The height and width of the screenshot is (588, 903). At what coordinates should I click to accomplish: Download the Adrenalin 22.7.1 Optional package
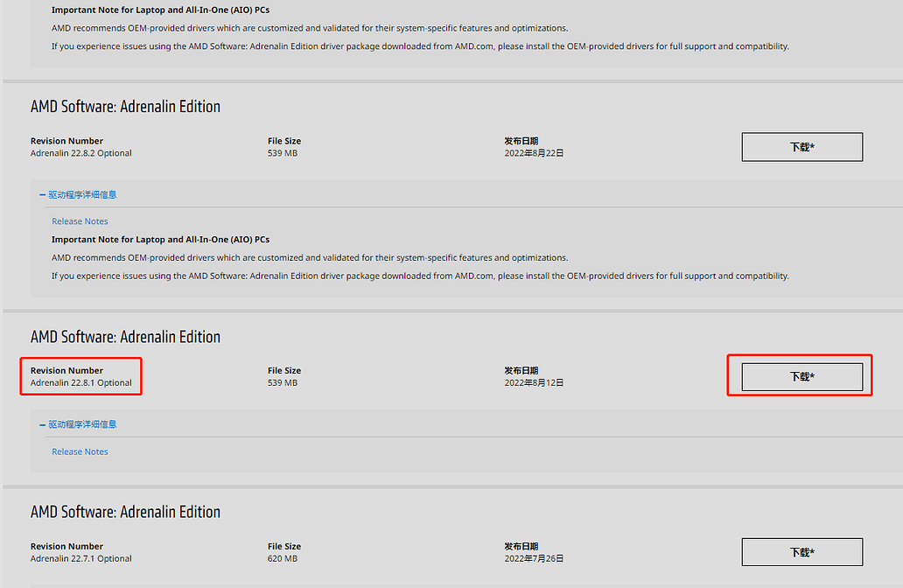pyautogui.click(x=801, y=552)
